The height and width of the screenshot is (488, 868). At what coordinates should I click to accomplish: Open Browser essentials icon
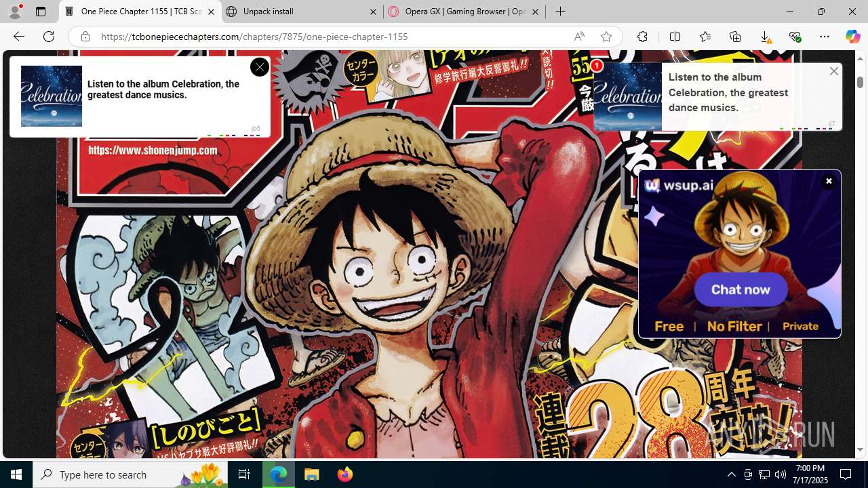tap(795, 37)
